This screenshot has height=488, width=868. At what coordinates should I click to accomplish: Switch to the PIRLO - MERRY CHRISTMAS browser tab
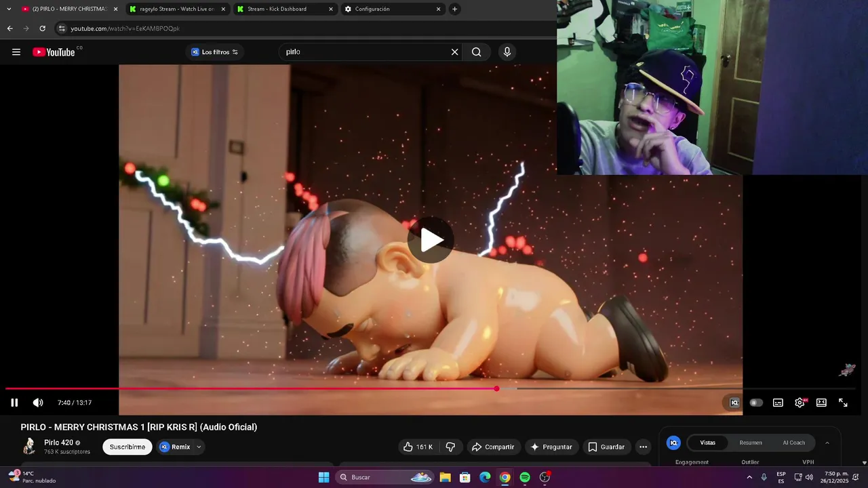(x=64, y=9)
